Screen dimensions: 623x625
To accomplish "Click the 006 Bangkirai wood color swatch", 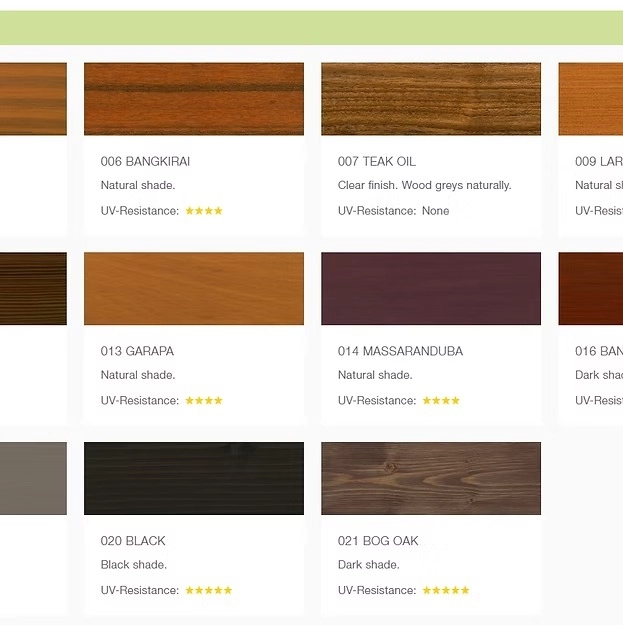I will point(194,99).
